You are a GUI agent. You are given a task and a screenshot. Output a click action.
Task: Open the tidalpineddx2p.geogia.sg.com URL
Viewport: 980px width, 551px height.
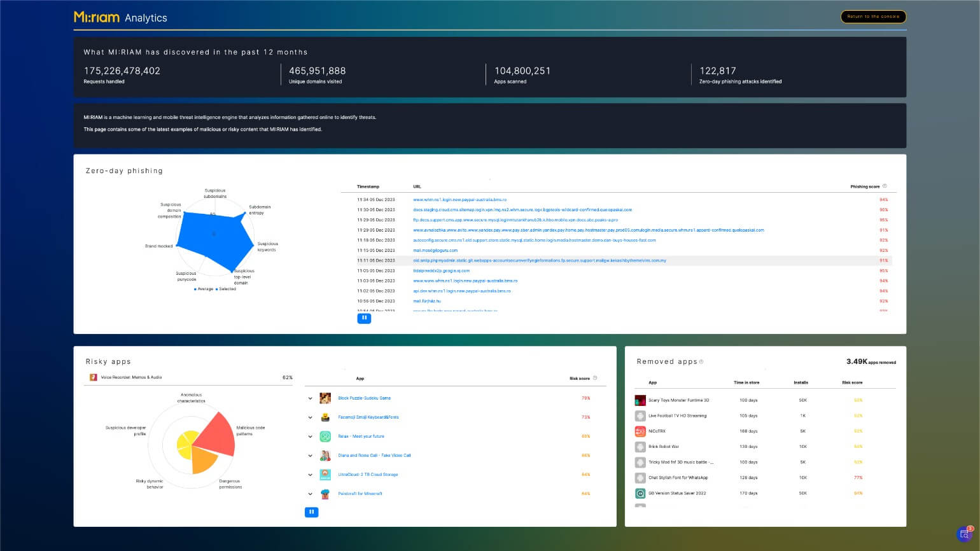[441, 270]
